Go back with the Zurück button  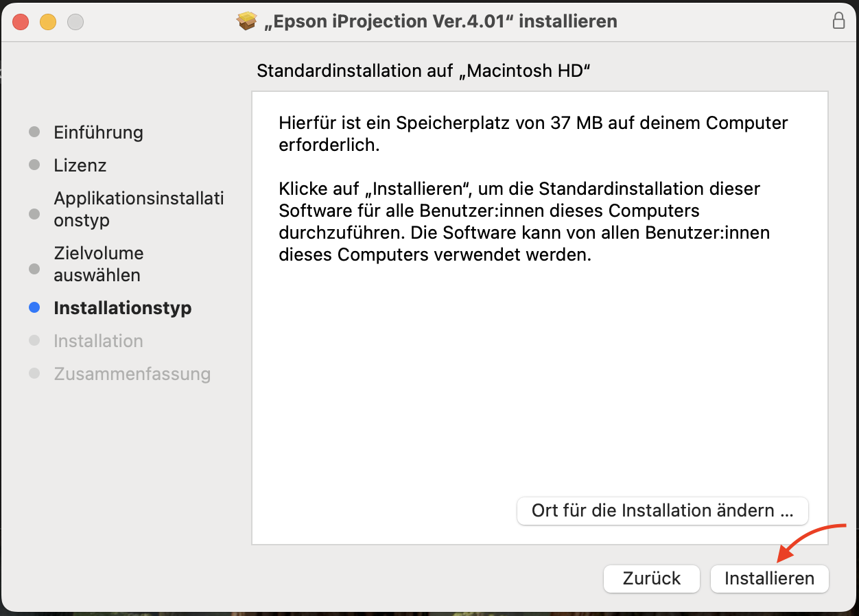click(652, 578)
